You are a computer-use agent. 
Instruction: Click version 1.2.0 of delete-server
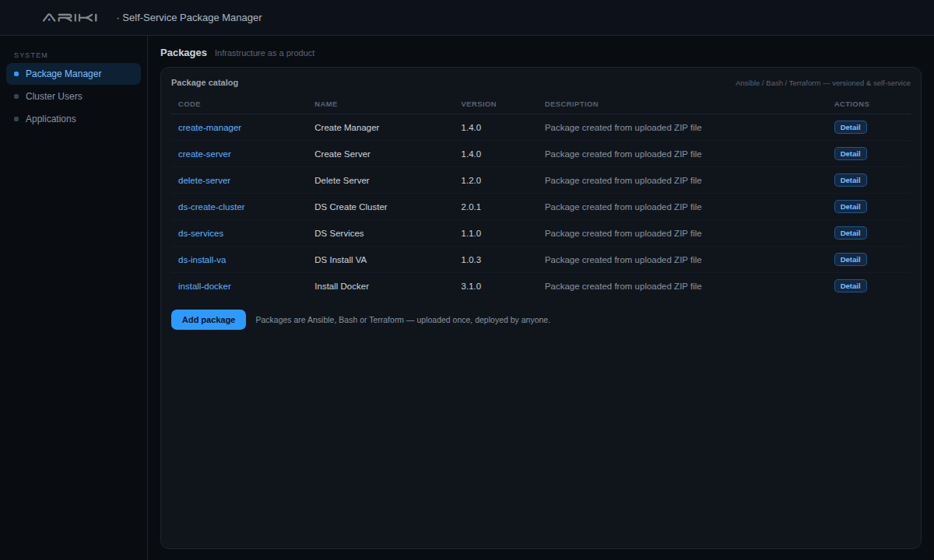coord(471,180)
